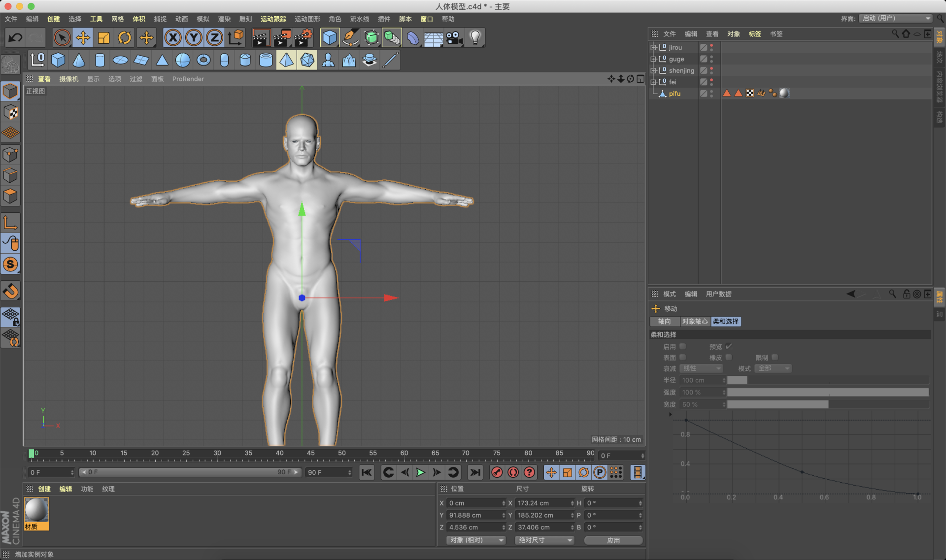Open the 模式 mode dropdown showing 全部
Viewport: 946px width, 560px height.
click(773, 368)
